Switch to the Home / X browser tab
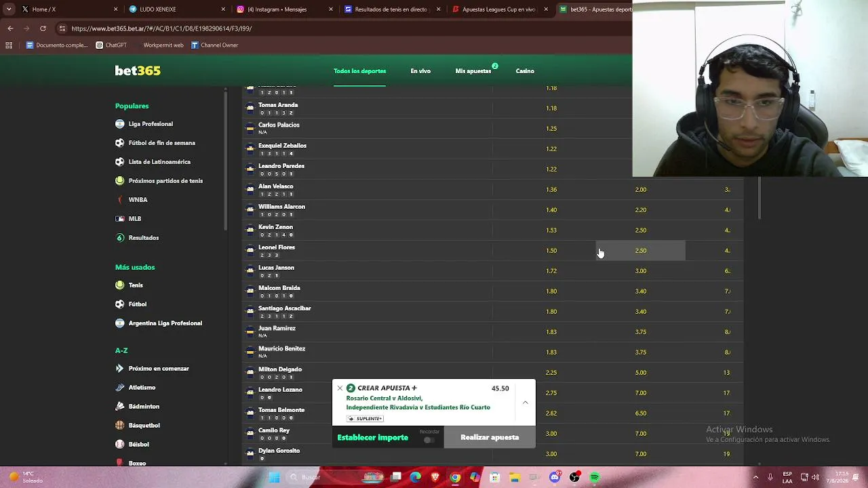This screenshot has width=868, height=488. pos(68,9)
